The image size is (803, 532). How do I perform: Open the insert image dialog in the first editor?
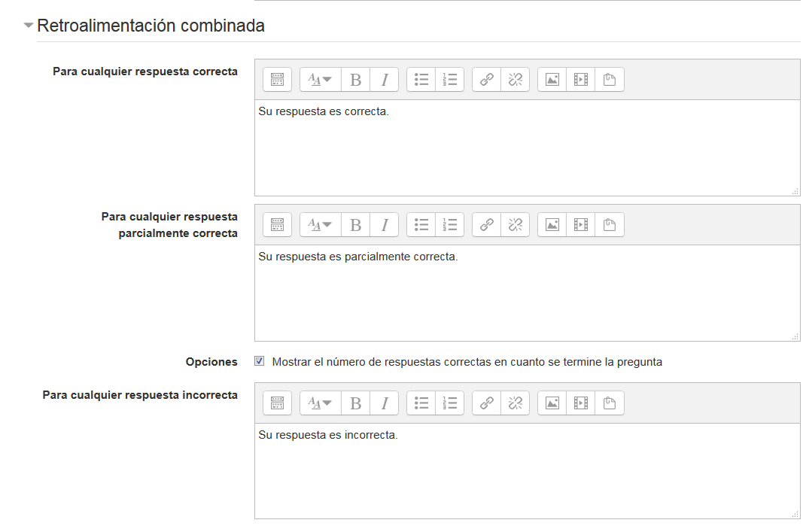click(x=551, y=79)
